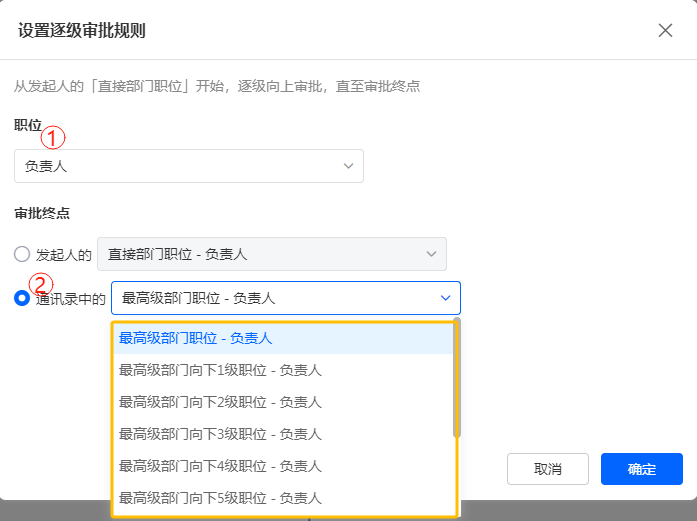Close the 设置逐级审批规则 dialog with X
697x521 pixels.
pyautogui.click(x=665, y=30)
